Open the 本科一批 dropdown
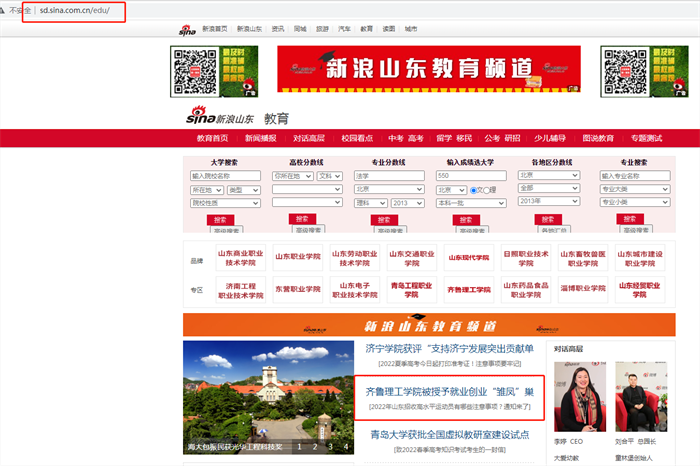The image size is (700, 466). [x=461, y=202]
